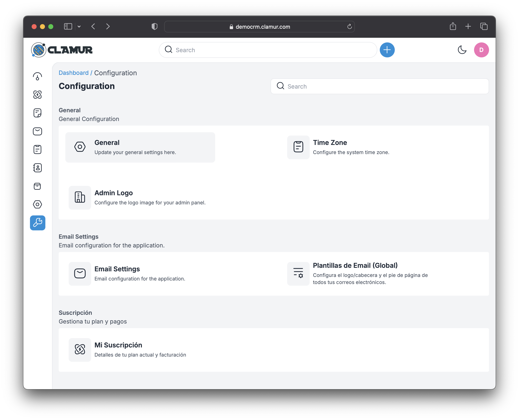Open the General settings title link
Viewport: 519px width, 420px height.
tap(107, 142)
